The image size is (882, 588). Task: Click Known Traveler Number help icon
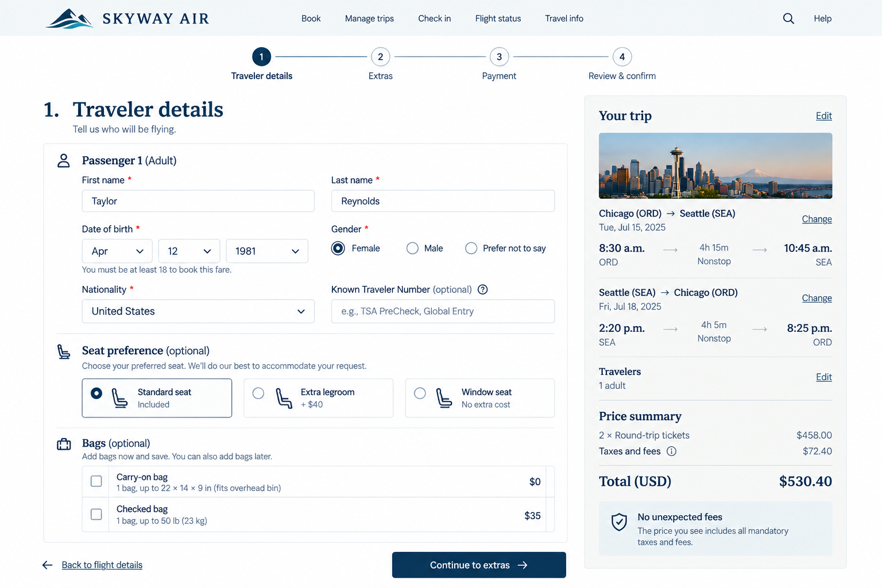pos(483,289)
